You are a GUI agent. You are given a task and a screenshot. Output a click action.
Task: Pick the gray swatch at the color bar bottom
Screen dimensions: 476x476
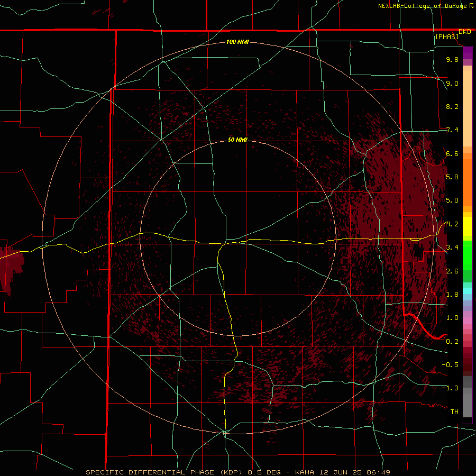(x=467, y=407)
